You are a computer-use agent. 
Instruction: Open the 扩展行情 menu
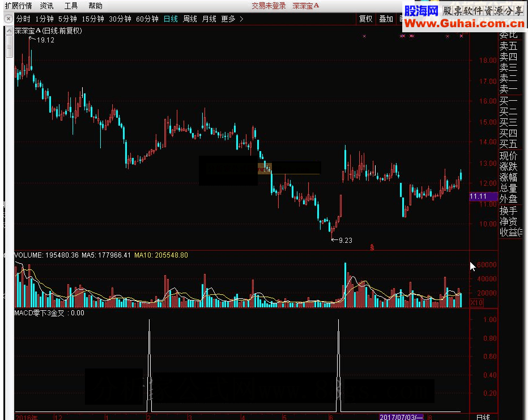tap(19, 6)
